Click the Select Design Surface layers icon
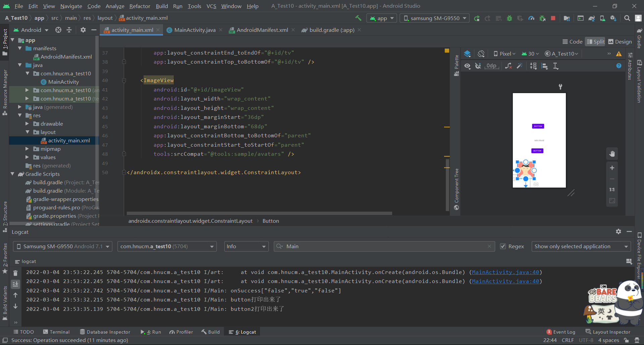 [467, 54]
